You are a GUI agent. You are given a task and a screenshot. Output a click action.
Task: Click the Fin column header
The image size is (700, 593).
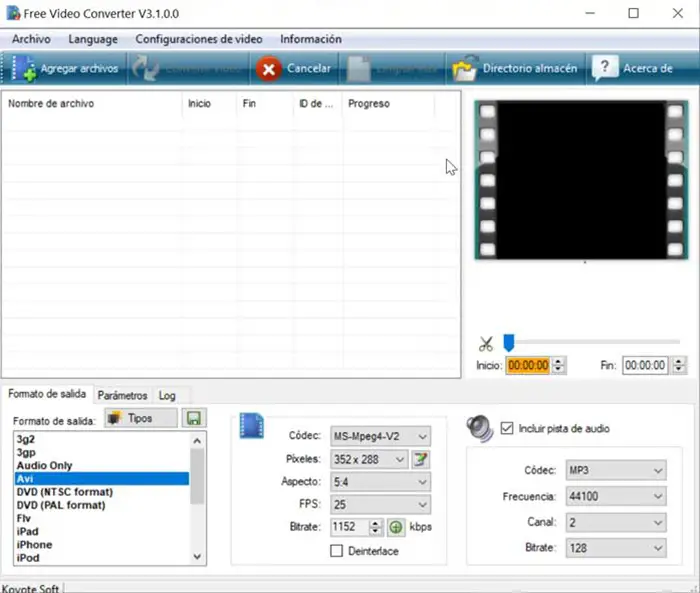click(x=264, y=104)
